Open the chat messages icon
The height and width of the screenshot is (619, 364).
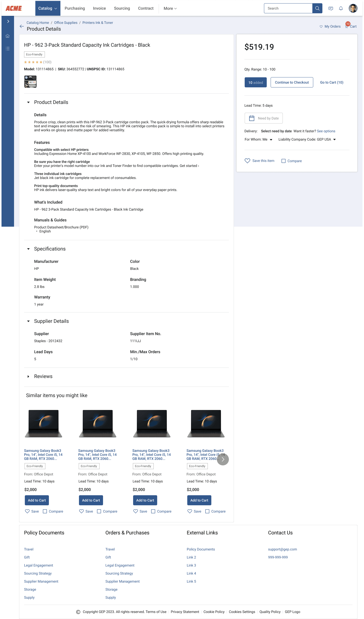coord(331,9)
